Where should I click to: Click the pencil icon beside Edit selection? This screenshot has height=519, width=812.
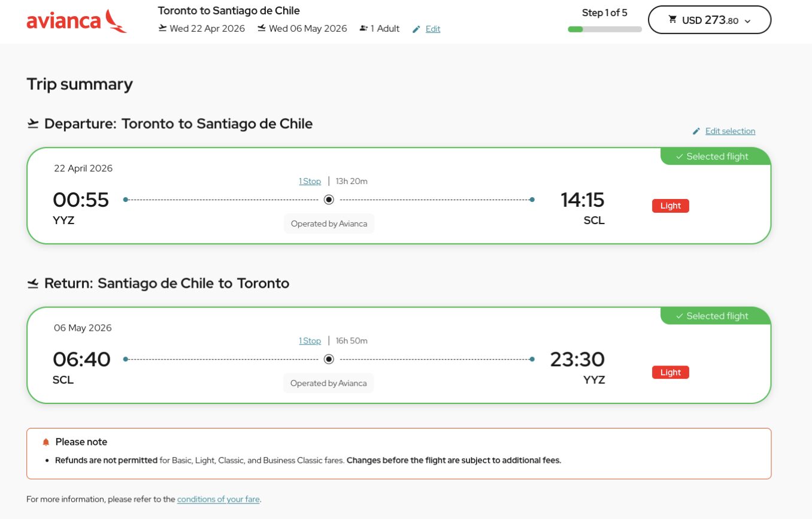point(696,131)
